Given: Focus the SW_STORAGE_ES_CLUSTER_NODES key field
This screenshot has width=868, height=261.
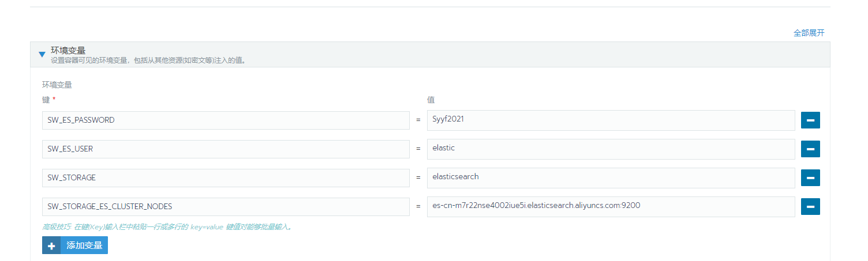Looking at the screenshot, I should pos(226,207).
